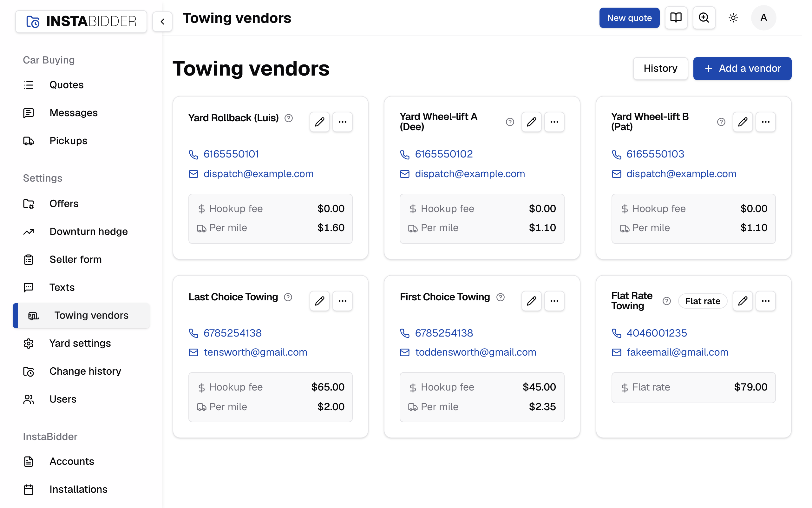Click the Car Buying section label
Viewport: 812px width, 508px height.
click(49, 60)
